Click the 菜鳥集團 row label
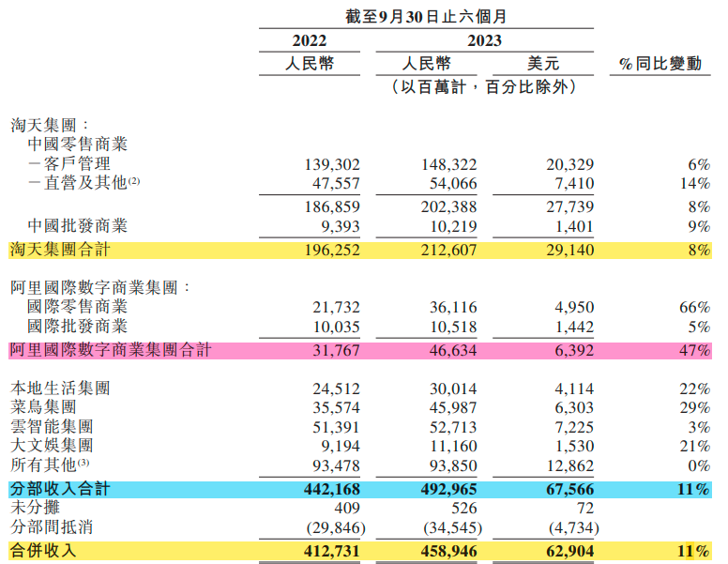This screenshot has width=728, height=564. click(43, 407)
